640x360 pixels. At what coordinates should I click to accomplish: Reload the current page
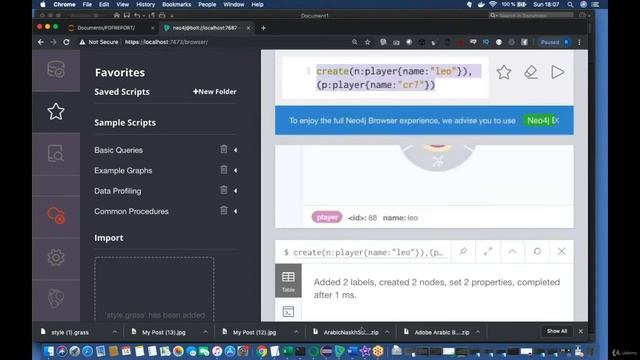click(x=66, y=42)
